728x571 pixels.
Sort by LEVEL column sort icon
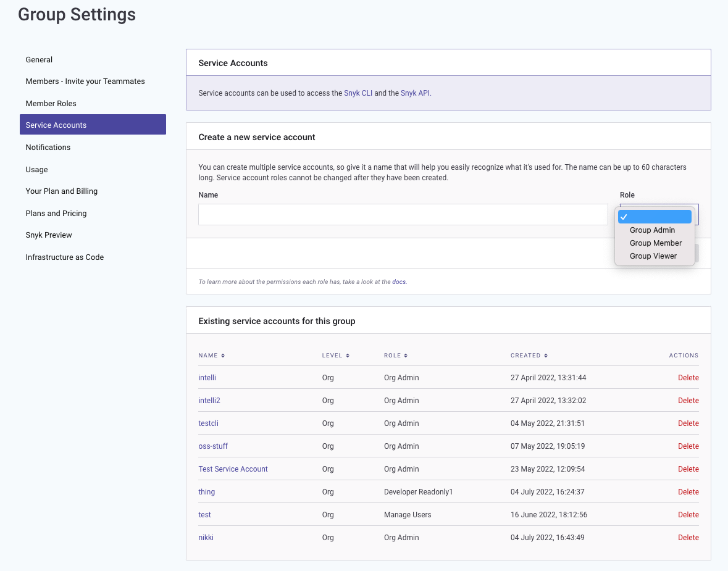pyautogui.click(x=348, y=356)
